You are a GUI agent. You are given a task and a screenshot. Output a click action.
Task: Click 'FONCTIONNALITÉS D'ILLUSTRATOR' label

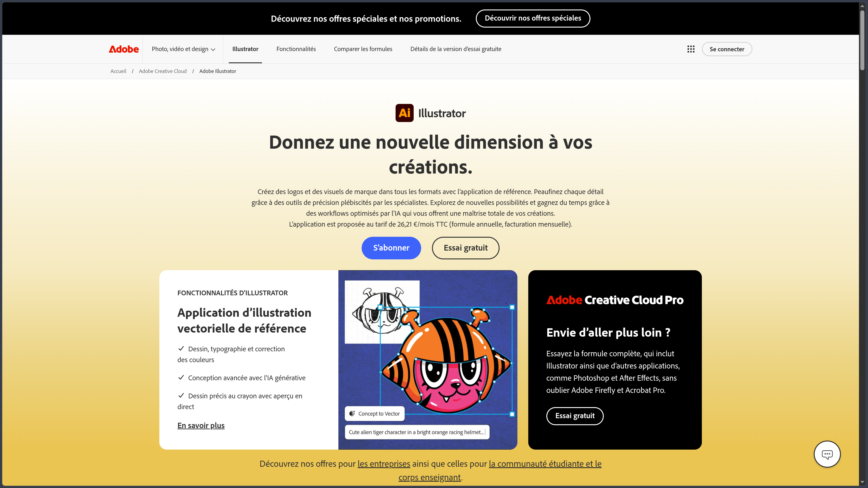233,293
